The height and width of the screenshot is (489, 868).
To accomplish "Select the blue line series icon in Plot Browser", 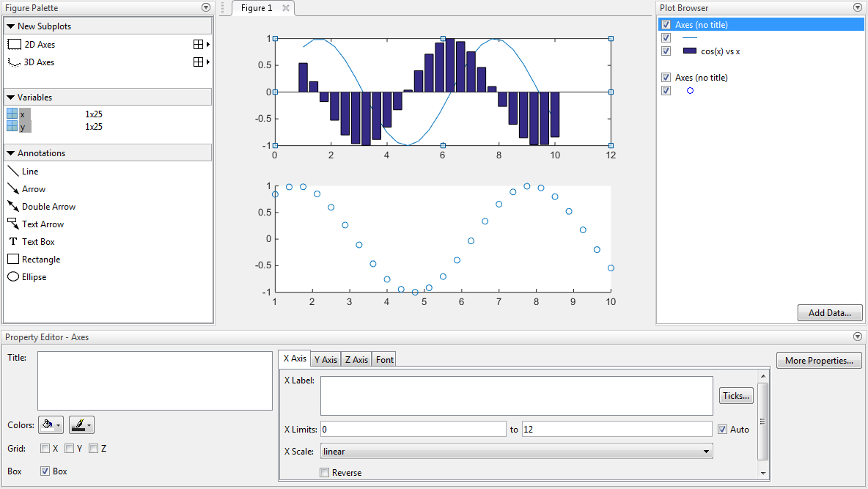I will tap(690, 37).
